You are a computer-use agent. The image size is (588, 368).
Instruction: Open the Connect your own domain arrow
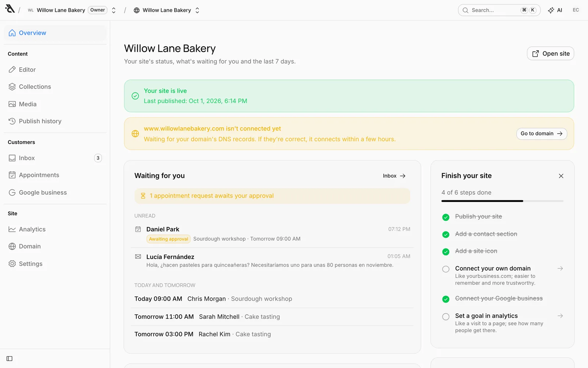pos(560,269)
